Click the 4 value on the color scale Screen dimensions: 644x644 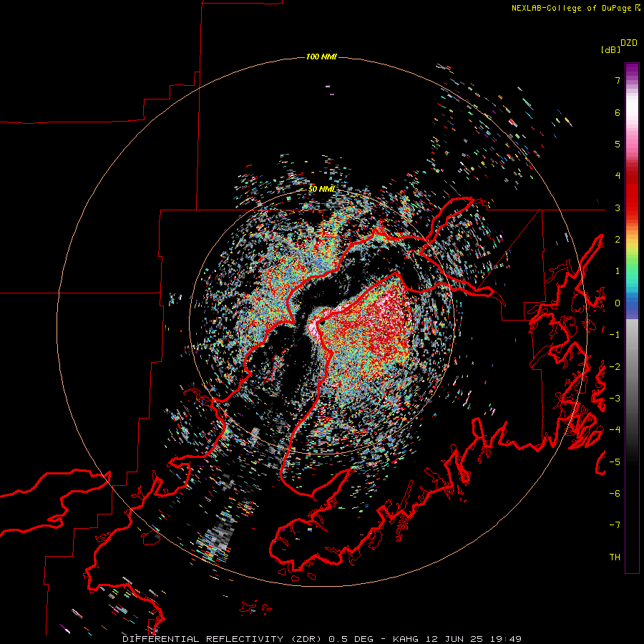(x=618, y=176)
